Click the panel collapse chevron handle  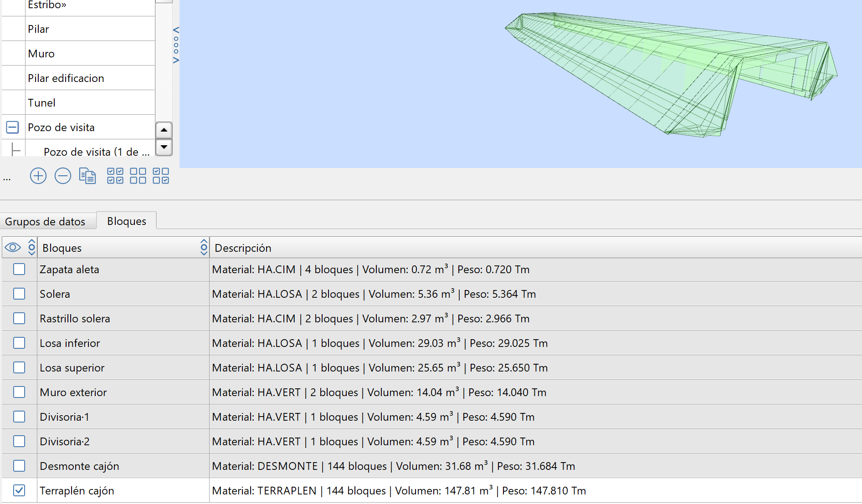tap(176, 45)
